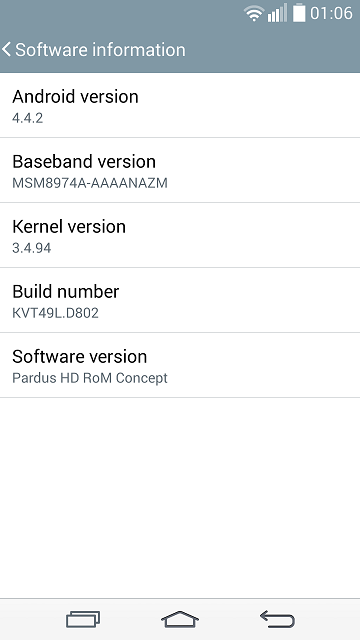
Task: Tap the Home navigation button
Action: point(180,619)
